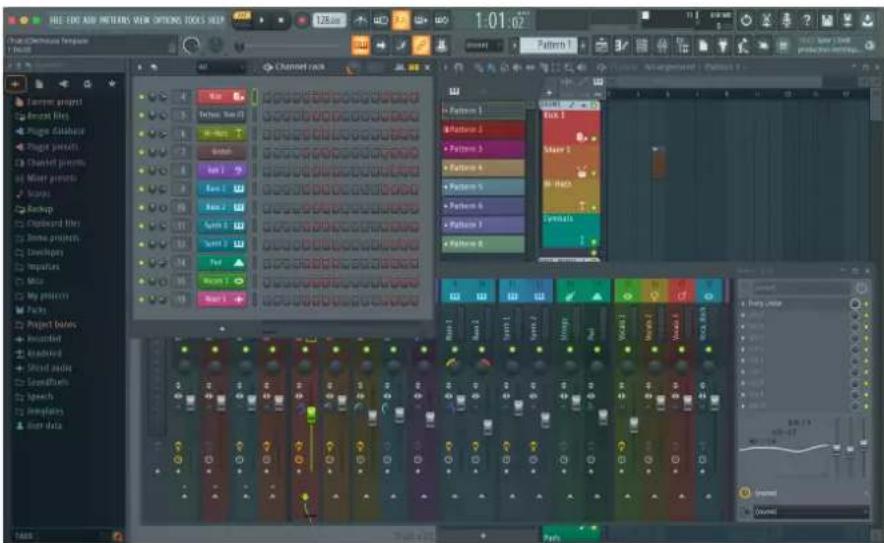Open the ADD menu
The height and width of the screenshot is (543, 884).
(90, 20)
